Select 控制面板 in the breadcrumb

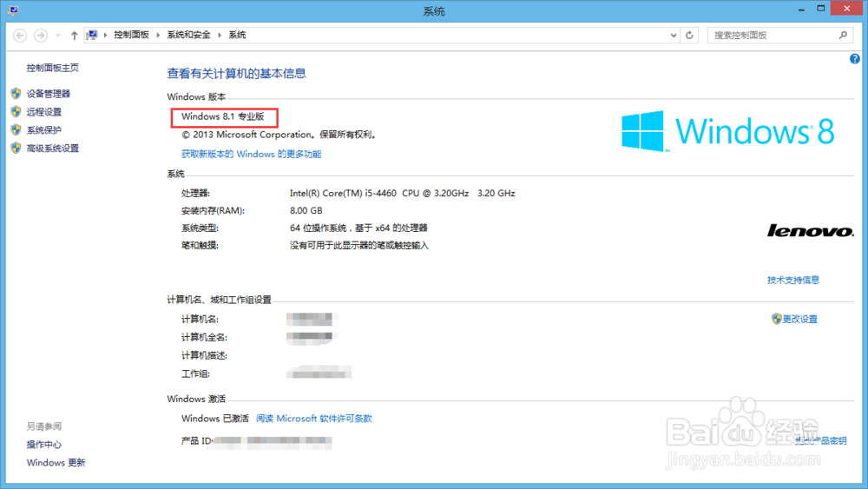pos(132,35)
